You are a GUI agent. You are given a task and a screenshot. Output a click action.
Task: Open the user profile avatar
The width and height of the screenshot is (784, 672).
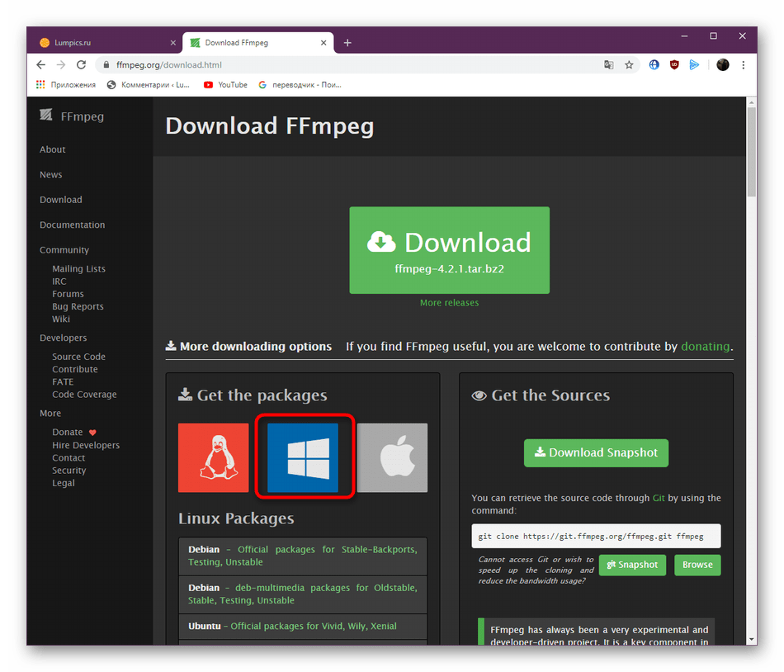722,64
